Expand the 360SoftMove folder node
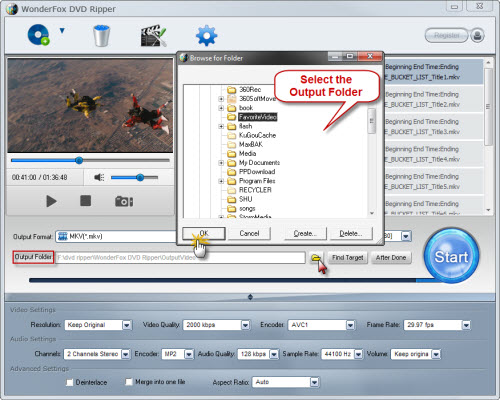Image resolution: width=500 pixels, height=400 pixels. click(221, 99)
